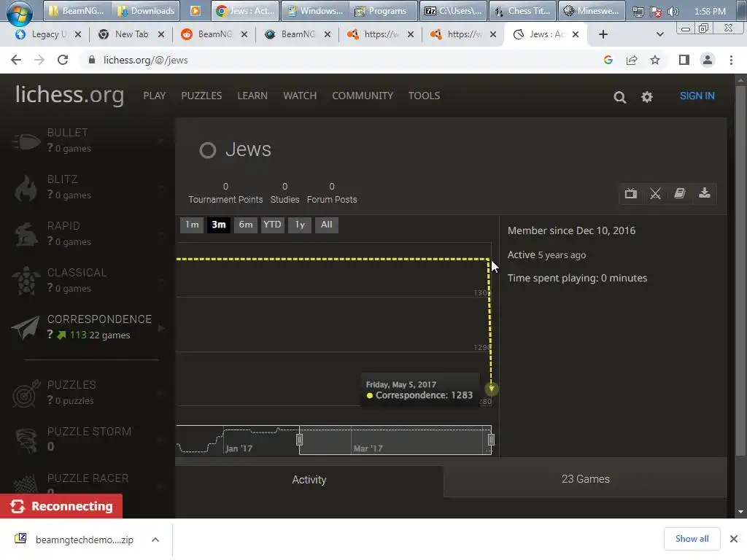
Task: Open Puzzle Storm stats
Action: click(88, 440)
